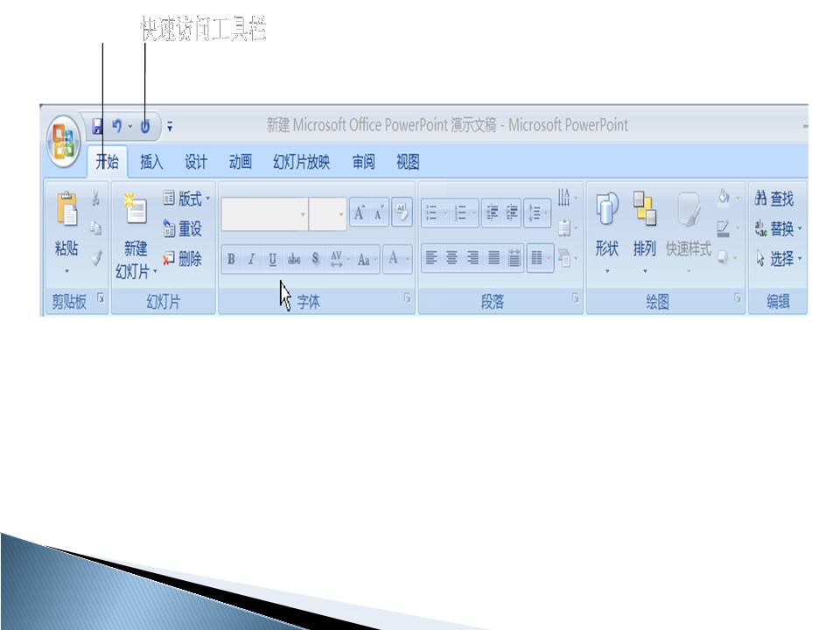Viewport: 840px width, 630px height.
Task: Click the Line Spacing icon
Action: click(x=534, y=213)
